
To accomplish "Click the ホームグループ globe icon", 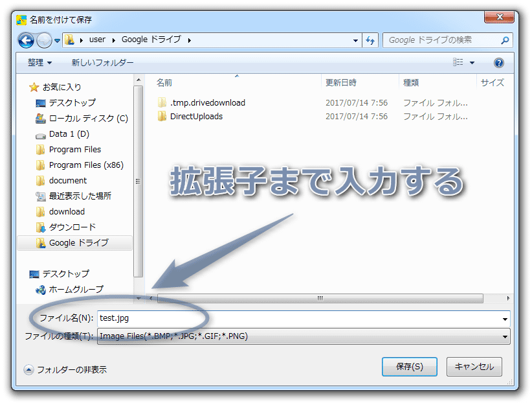I will click(x=40, y=290).
